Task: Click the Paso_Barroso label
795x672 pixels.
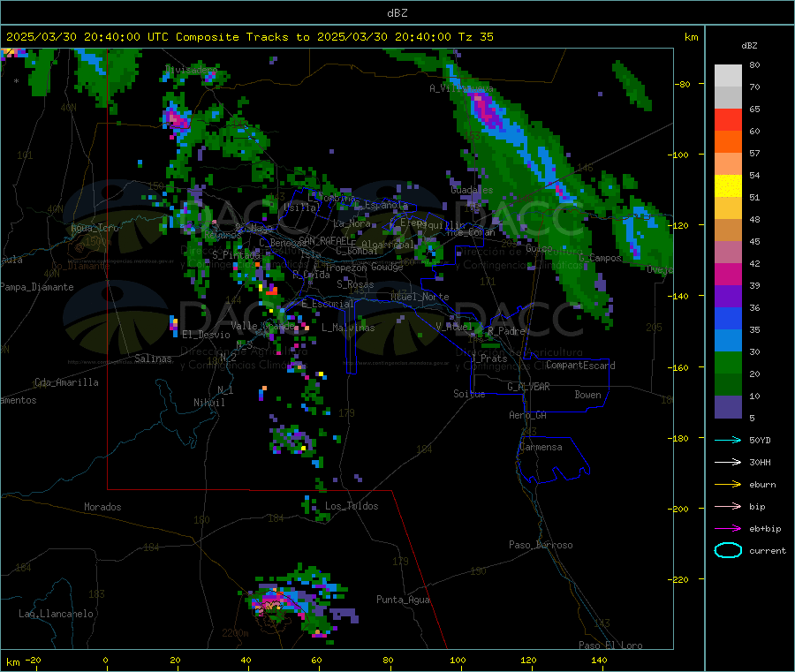Action: [x=541, y=545]
